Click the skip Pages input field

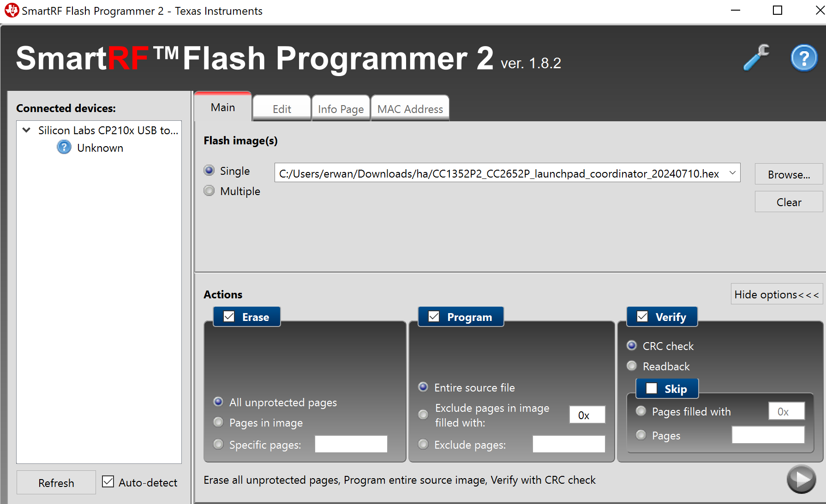tap(768, 435)
